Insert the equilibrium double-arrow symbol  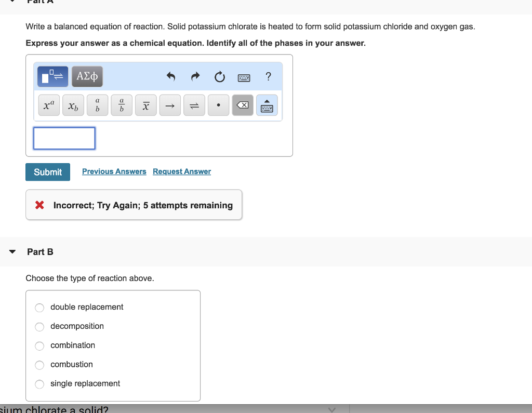[x=194, y=105]
